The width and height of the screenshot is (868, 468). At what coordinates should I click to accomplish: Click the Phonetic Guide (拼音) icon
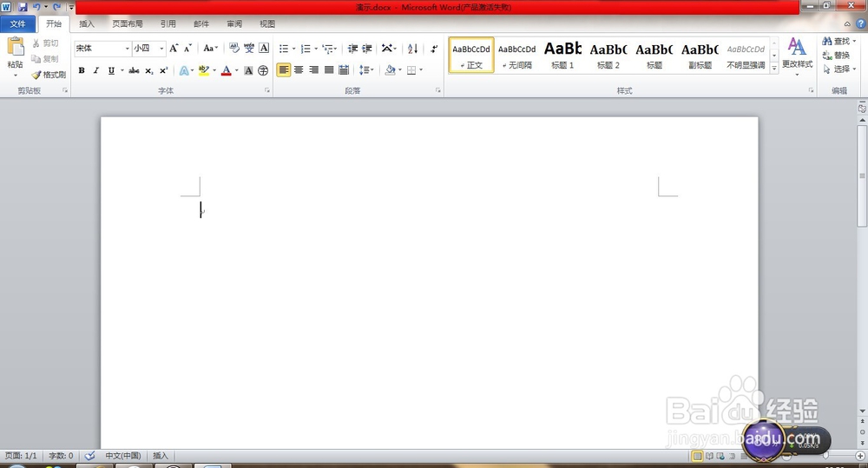pos(249,48)
